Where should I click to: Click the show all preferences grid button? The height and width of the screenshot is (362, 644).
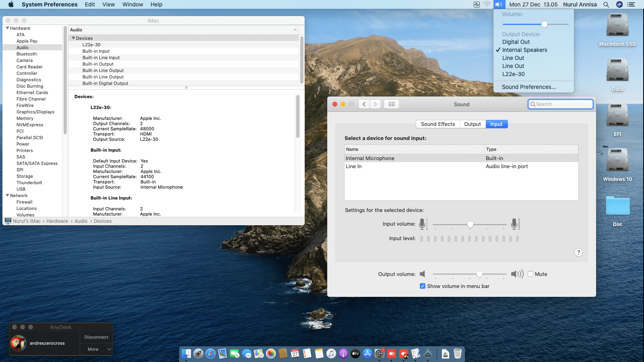pyautogui.click(x=391, y=104)
